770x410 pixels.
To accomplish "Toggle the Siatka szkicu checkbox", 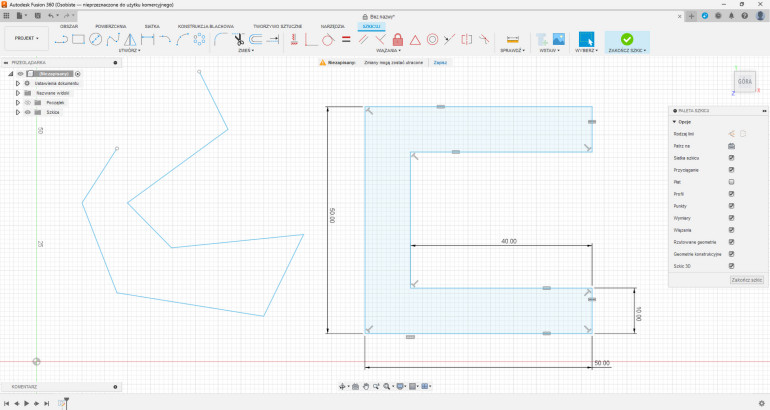I will pyautogui.click(x=731, y=157).
